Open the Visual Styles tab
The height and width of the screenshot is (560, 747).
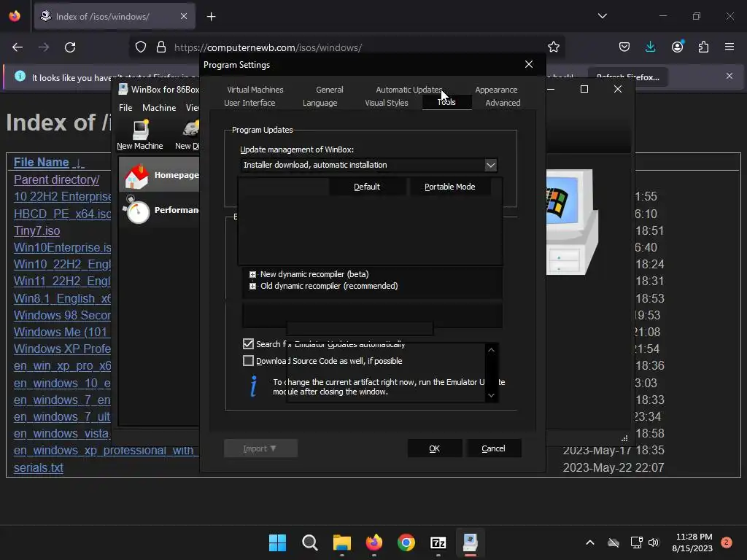(x=387, y=103)
